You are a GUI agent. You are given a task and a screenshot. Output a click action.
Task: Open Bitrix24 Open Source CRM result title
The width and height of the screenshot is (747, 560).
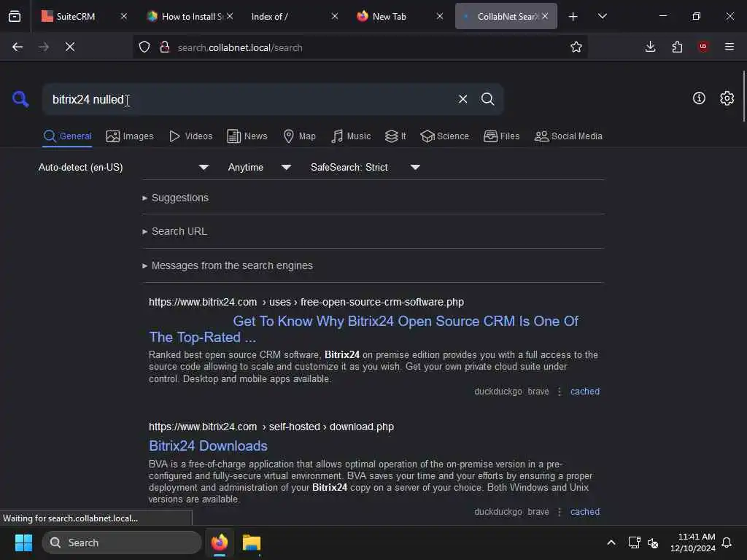pyautogui.click(x=364, y=329)
